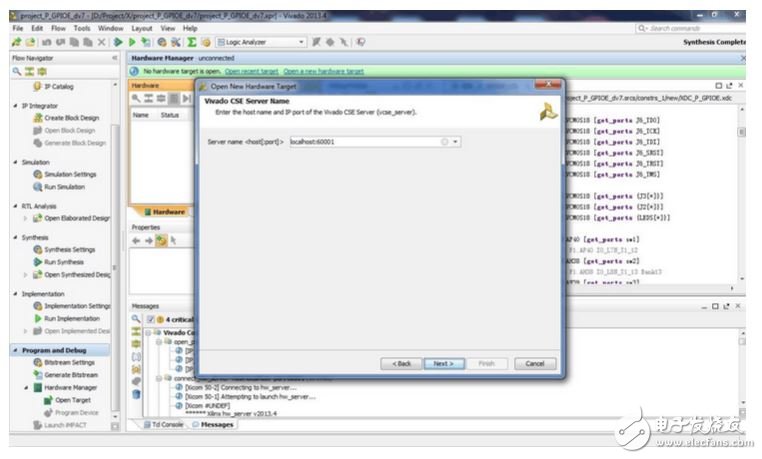Click the Cancel button in the dialog
Image resolution: width=762 pixels, height=459 pixels.
click(x=534, y=363)
